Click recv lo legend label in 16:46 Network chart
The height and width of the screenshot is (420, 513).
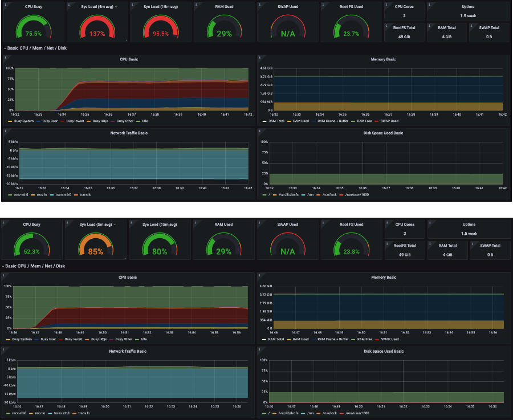[40, 413]
